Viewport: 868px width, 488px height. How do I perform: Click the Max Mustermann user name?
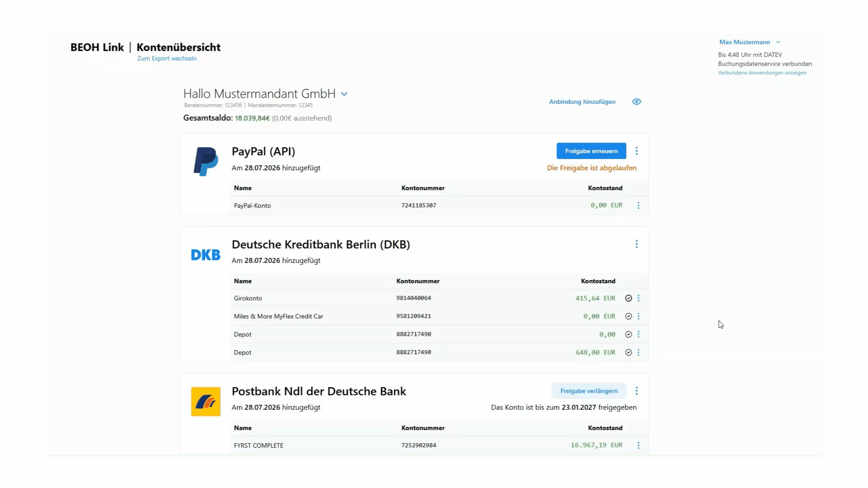pos(745,42)
